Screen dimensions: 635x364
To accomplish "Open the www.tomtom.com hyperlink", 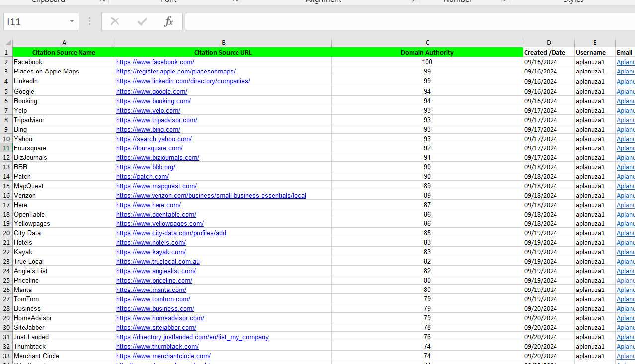I will point(153,299).
